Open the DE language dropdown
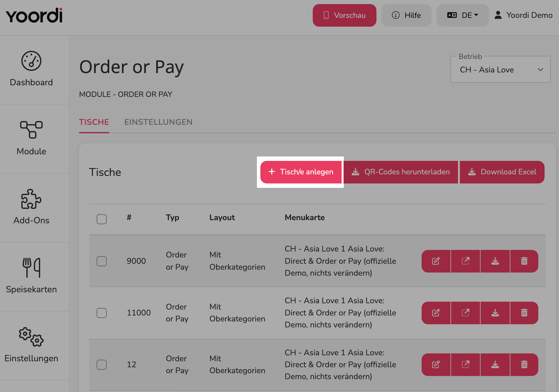This screenshot has width=559, height=392. [x=463, y=15]
